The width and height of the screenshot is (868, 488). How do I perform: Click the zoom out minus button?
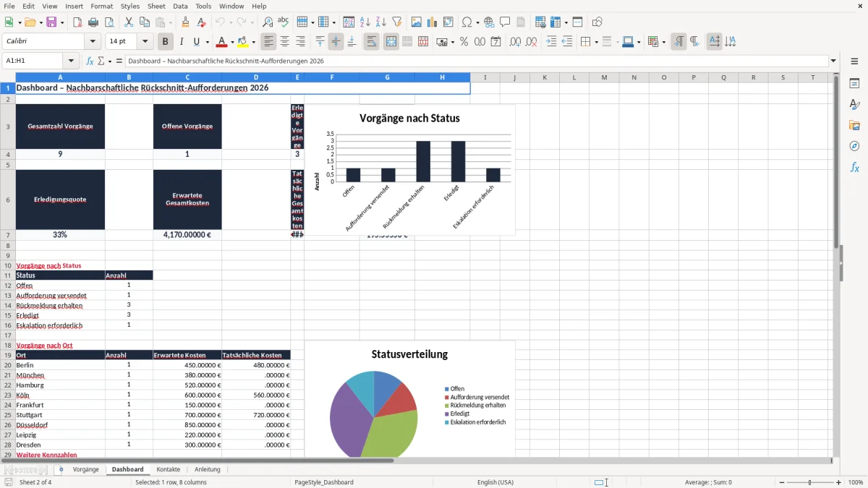[780, 482]
